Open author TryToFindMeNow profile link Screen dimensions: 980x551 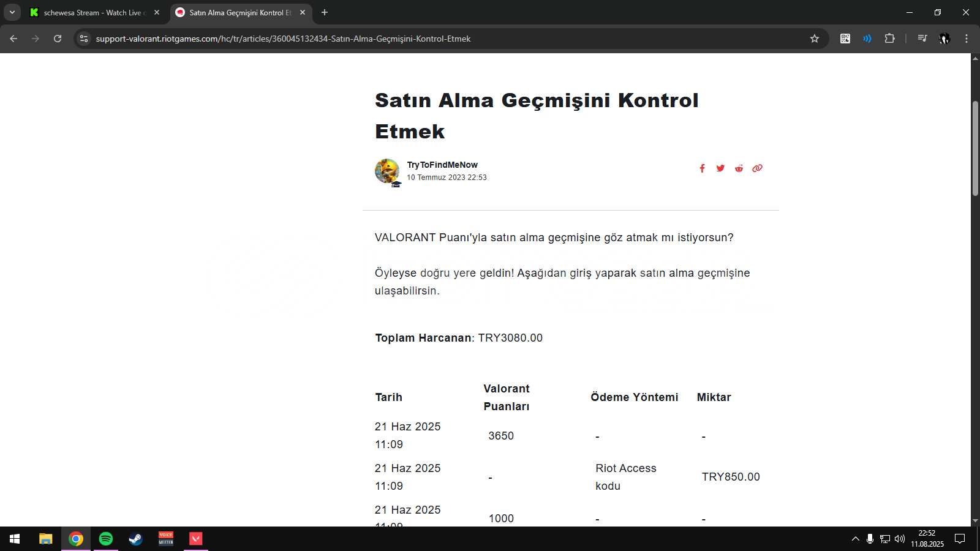[x=442, y=165]
